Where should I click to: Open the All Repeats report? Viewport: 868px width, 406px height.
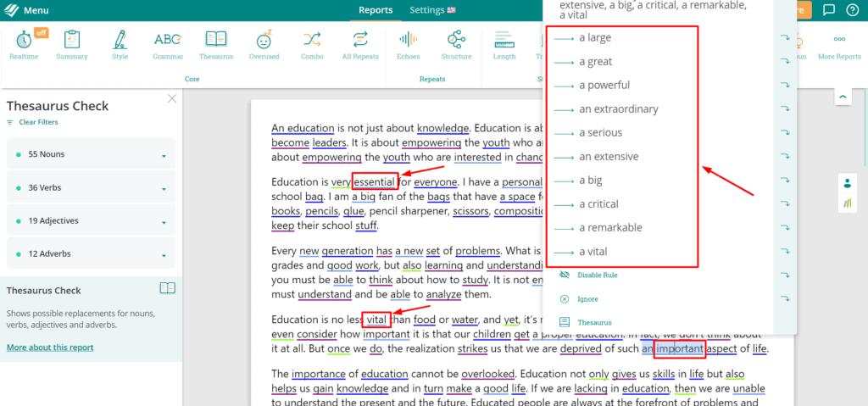pyautogui.click(x=360, y=44)
